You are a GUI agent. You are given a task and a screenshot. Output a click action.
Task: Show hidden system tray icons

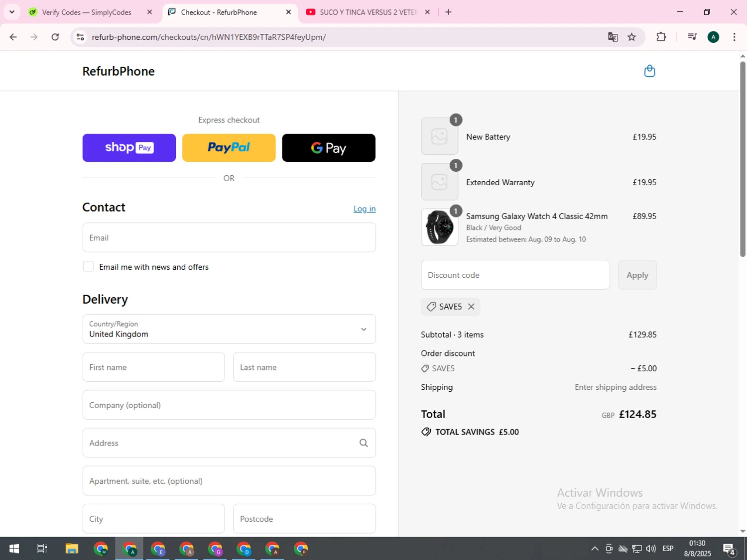[595, 549]
